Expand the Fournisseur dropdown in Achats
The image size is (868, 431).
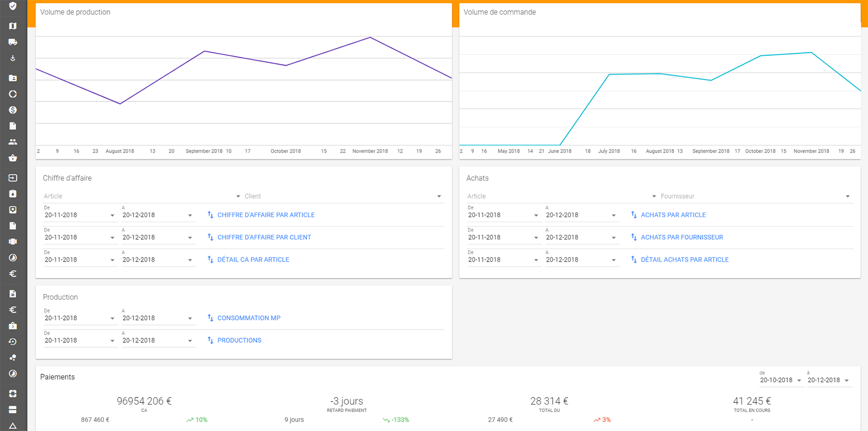[x=755, y=196]
